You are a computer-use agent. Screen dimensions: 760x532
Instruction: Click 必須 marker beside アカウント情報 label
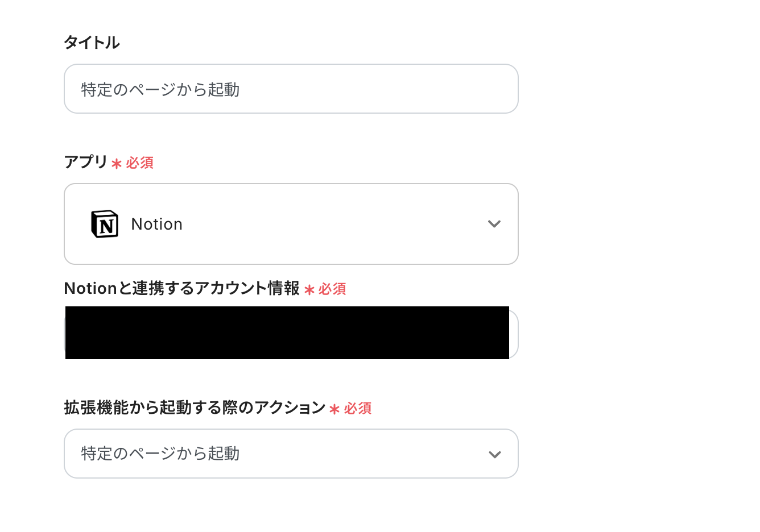click(333, 289)
